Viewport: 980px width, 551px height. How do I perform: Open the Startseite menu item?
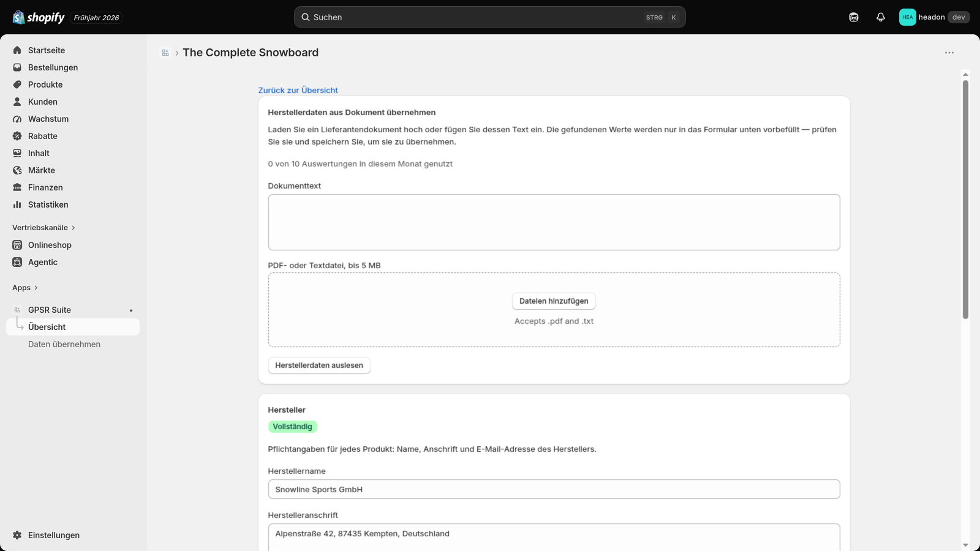[x=73, y=50]
